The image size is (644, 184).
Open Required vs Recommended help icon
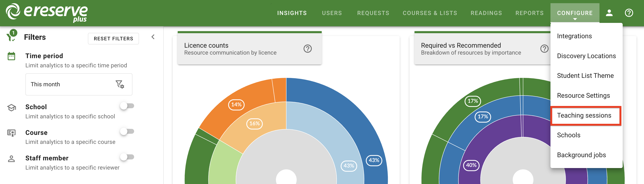click(544, 49)
